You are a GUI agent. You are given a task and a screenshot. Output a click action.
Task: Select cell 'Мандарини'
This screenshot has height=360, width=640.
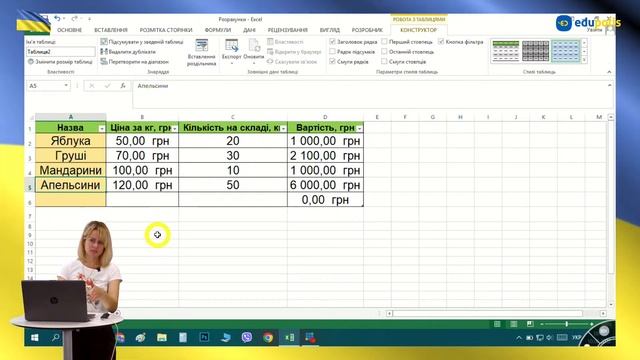pyautogui.click(x=71, y=171)
